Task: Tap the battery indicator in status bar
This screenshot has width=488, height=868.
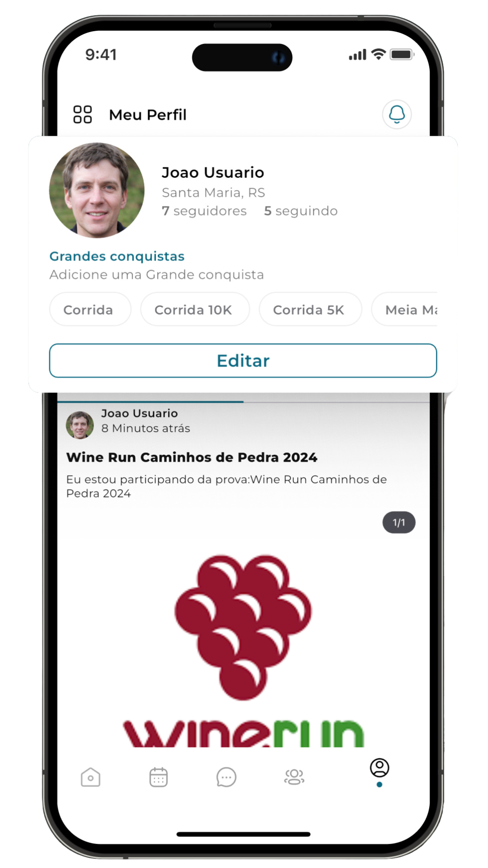Action: [x=402, y=55]
